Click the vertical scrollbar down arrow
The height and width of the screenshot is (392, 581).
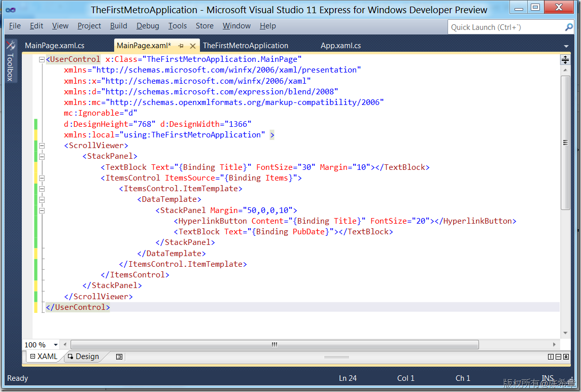565,333
